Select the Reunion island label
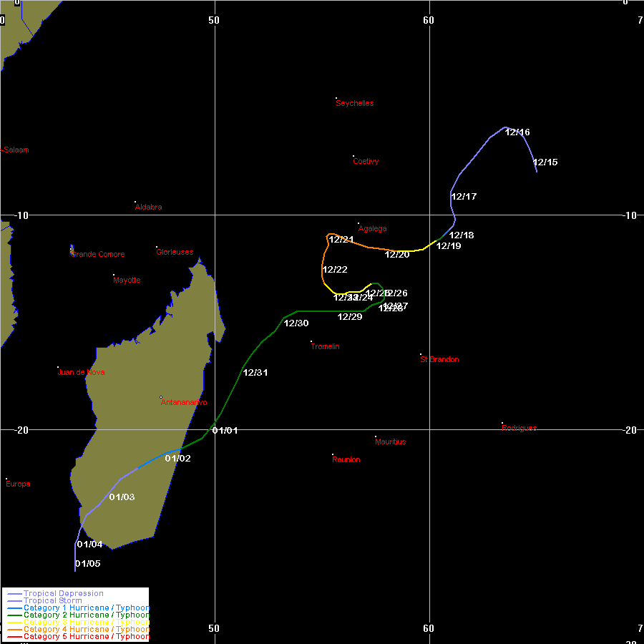Viewport: 644px width, 644px height. coord(346,459)
